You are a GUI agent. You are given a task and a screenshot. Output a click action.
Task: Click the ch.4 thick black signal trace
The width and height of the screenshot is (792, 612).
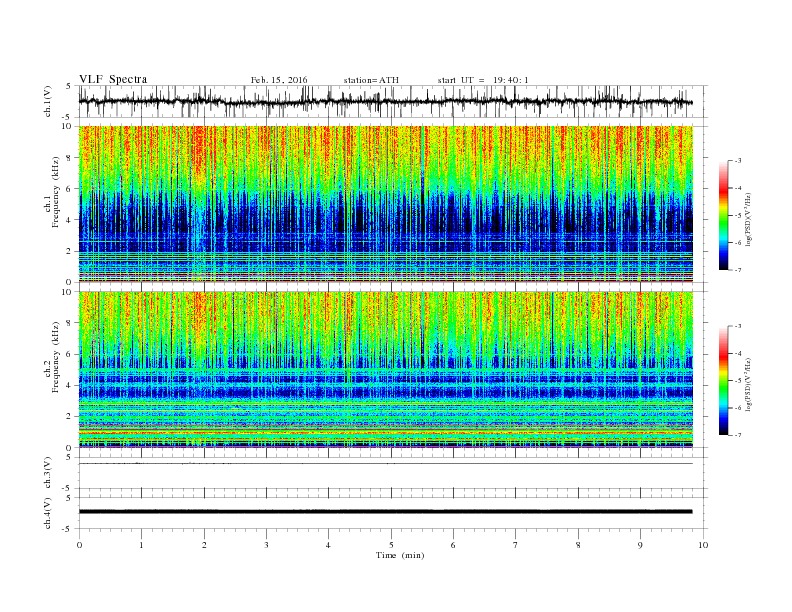[x=385, y=512]
